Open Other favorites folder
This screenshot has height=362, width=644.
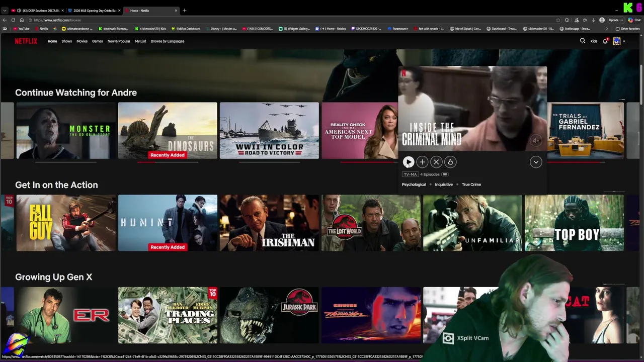[627, 29]
